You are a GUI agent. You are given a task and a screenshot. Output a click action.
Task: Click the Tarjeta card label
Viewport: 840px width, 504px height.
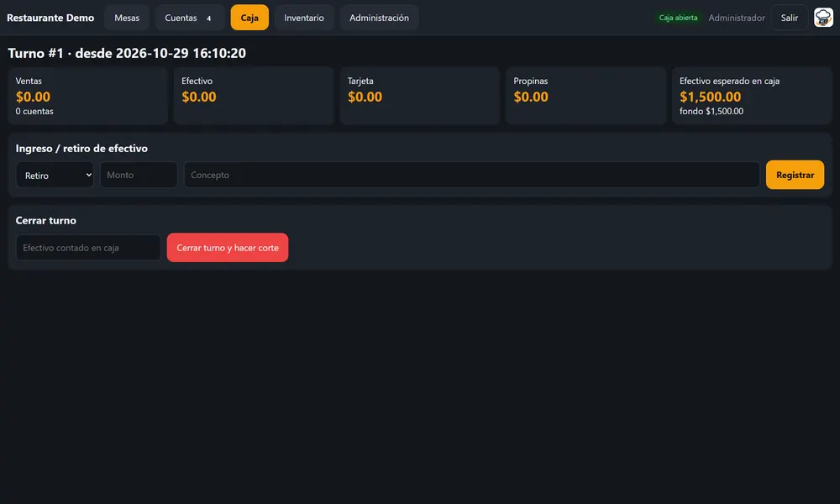360,81
